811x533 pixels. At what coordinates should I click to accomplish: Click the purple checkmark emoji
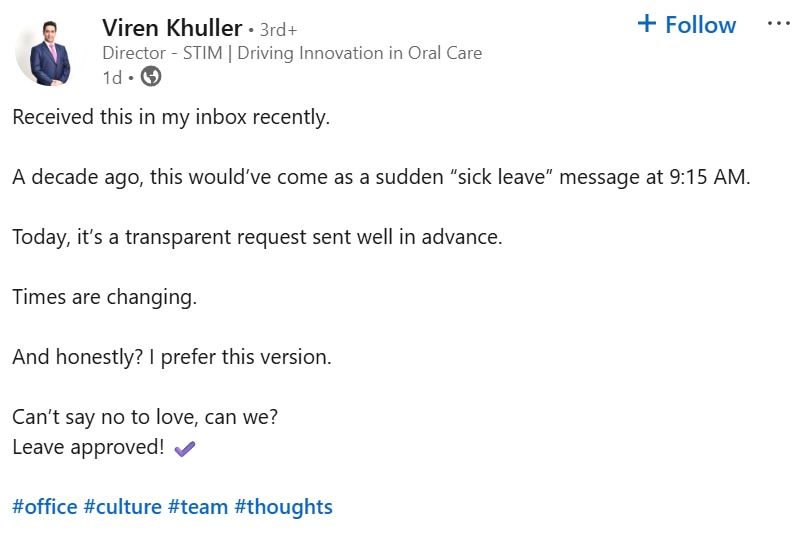click(x=185, y=449)
